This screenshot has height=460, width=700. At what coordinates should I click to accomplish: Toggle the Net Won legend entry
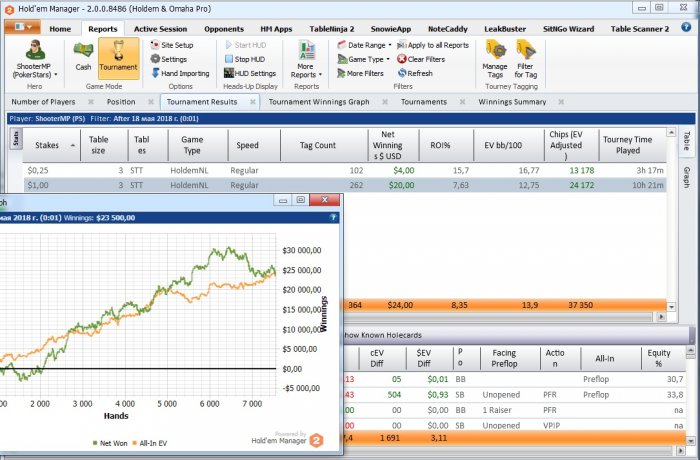point(110,443)
